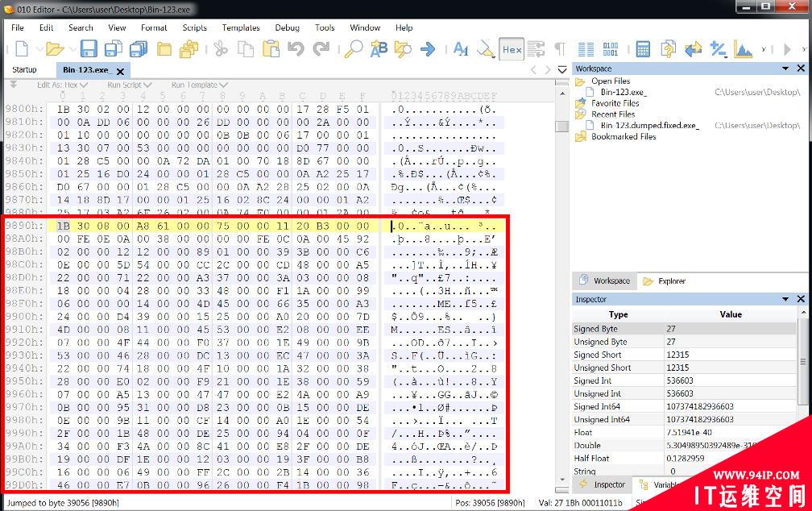Select the Inspector bottom tab
The height and width of the screenshot is (511, 812).
pos(603,484)
